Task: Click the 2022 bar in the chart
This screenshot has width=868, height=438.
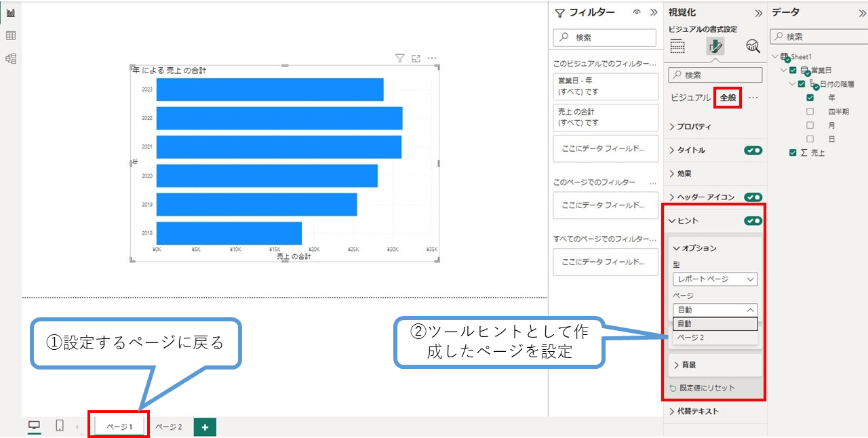Action: point(279,118)
